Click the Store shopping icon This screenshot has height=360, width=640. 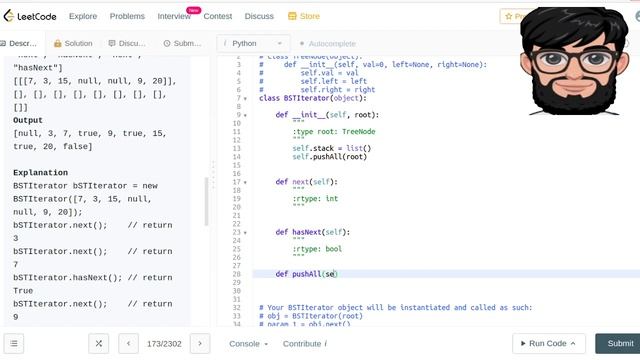pos(292,16)
